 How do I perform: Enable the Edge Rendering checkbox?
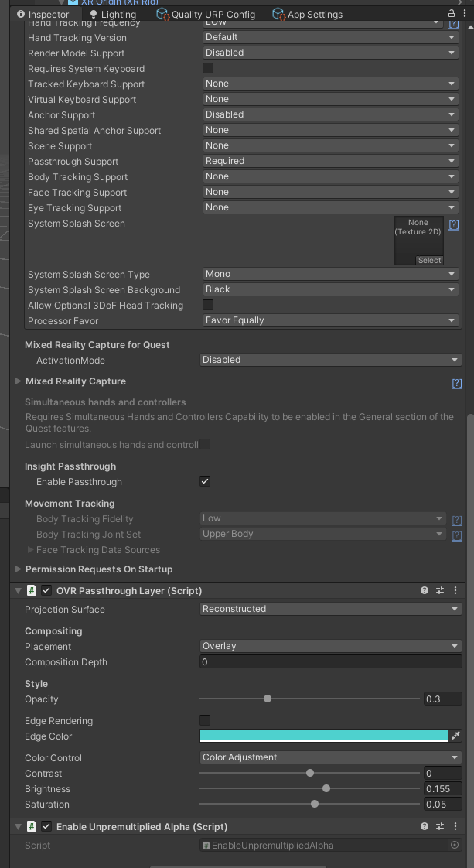pos(205,720)
